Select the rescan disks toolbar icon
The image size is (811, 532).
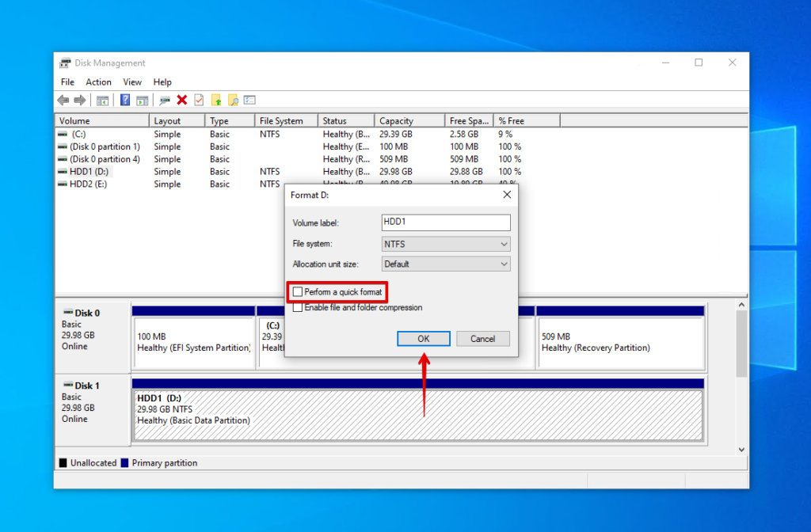point(164,100)
